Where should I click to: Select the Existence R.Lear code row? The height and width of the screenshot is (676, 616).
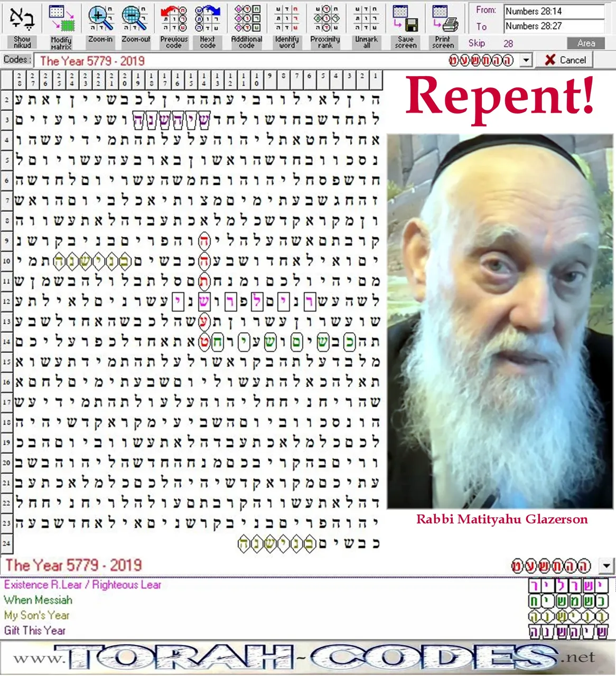tap(82, 585)
